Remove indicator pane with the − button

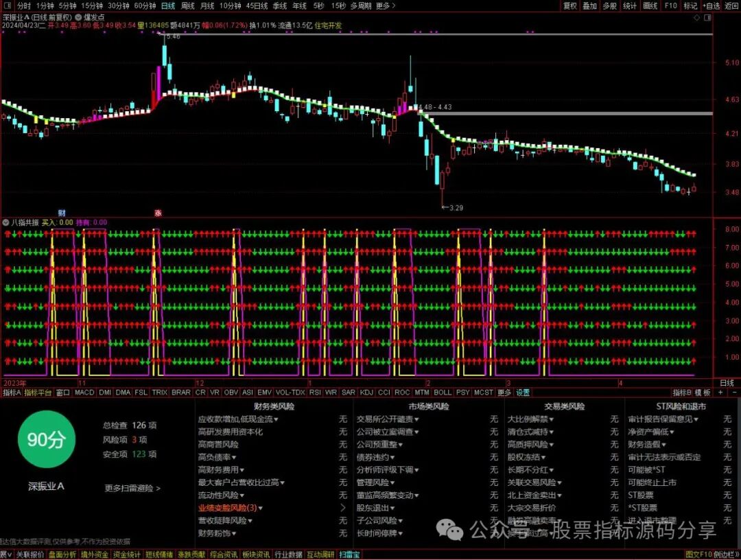(x=734, y=393)
